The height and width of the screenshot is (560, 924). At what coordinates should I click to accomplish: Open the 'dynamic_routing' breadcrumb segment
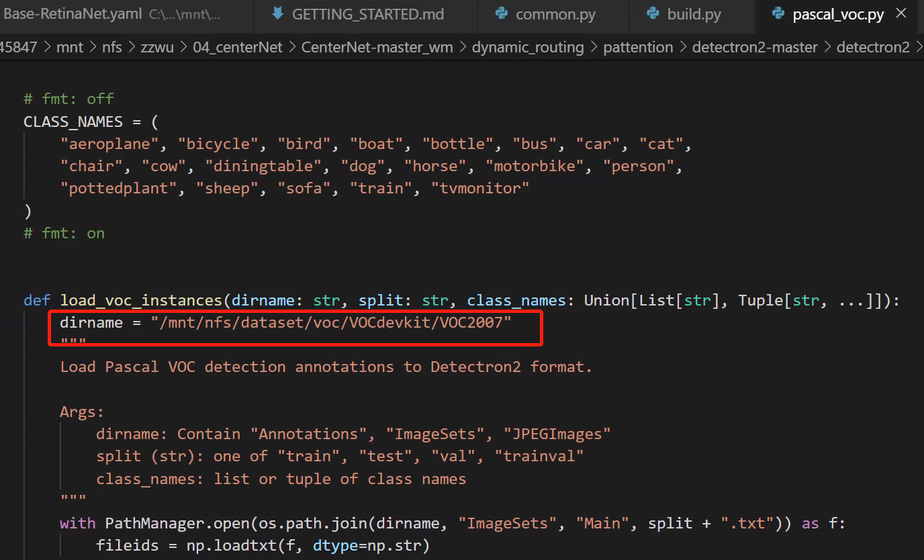tap(527, 47)
